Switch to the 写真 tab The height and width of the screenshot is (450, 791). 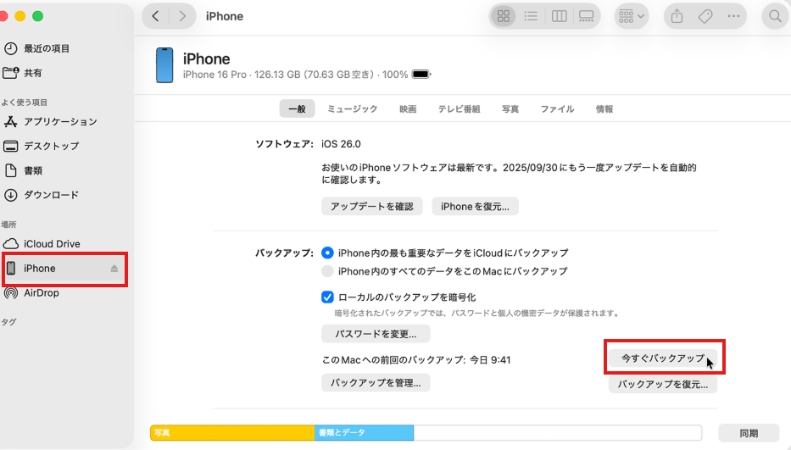coord(510,109)
